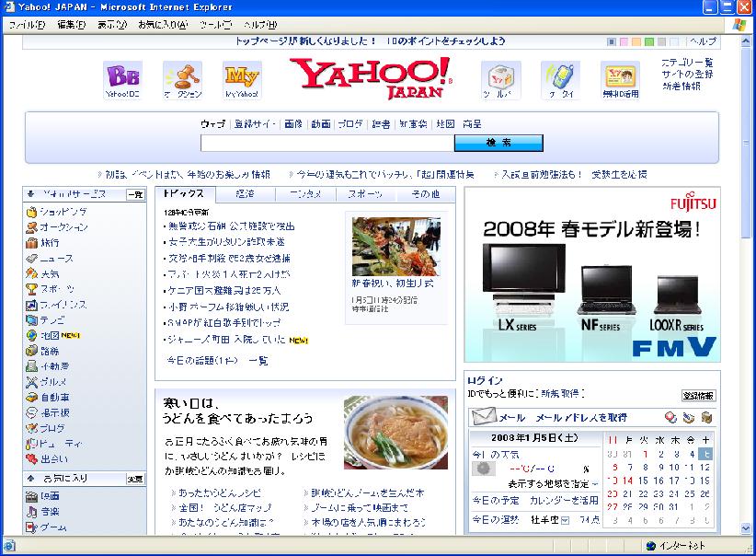Select 15 in the January calendar
Viewport: 756px width, 556px height.
click(643, 481)
